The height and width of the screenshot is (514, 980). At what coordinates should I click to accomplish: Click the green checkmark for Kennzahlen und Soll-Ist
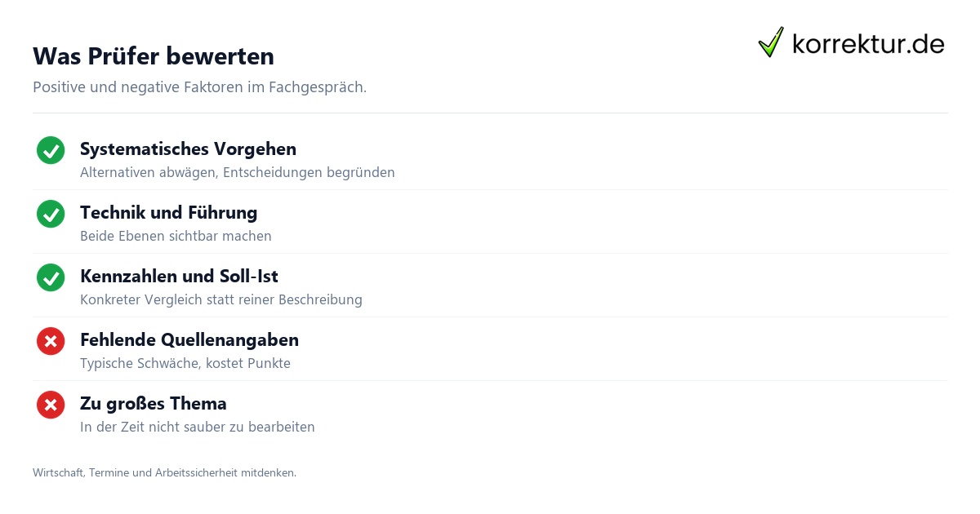point(51,277)
